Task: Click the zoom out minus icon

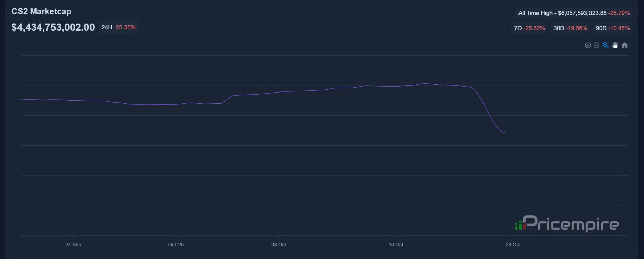Action: pos(596,45)
